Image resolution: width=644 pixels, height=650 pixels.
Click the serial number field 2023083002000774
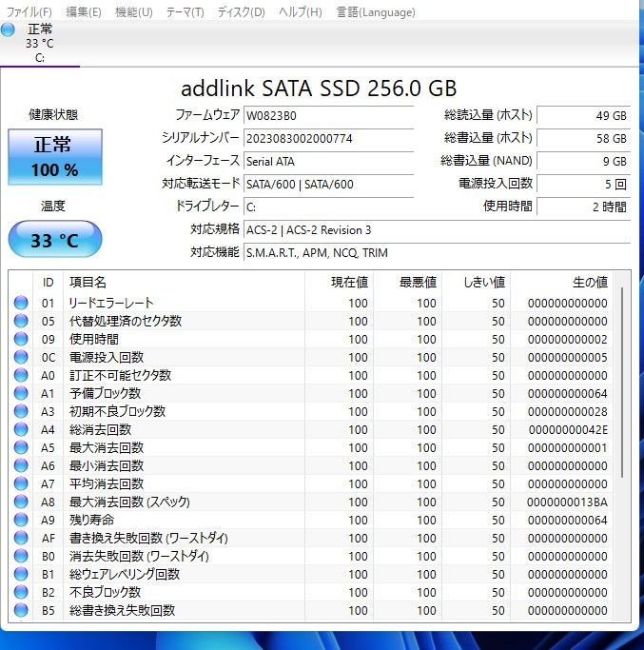328,138
